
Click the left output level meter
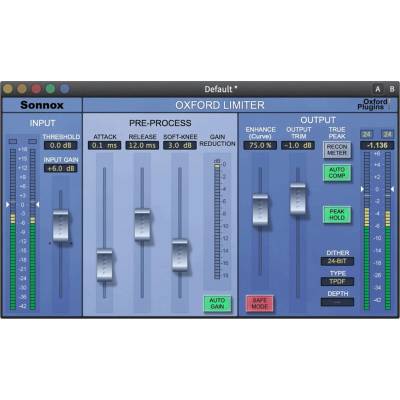tap(367, 231)
